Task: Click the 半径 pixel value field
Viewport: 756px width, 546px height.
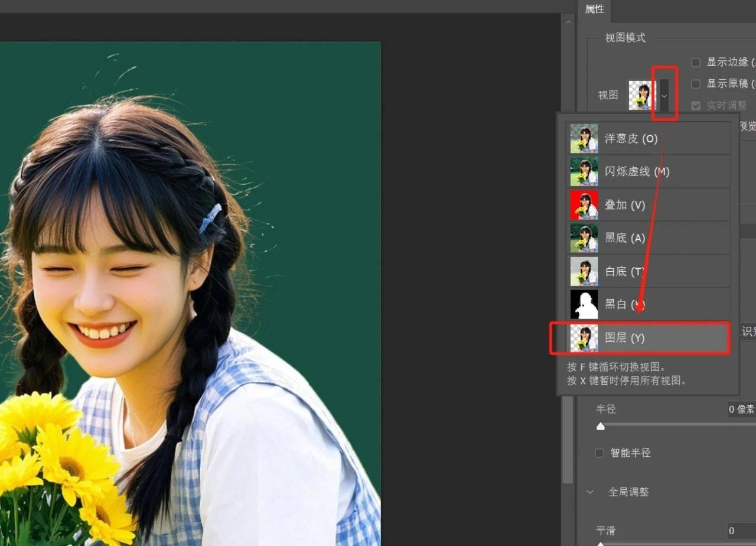Action: (741, 409)
